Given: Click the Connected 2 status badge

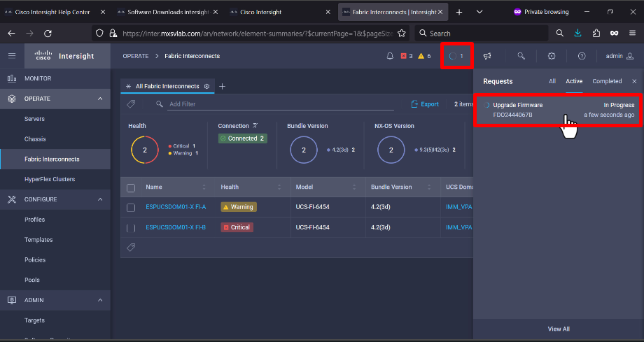Looking at the screenshot, I should click(243, 138).
